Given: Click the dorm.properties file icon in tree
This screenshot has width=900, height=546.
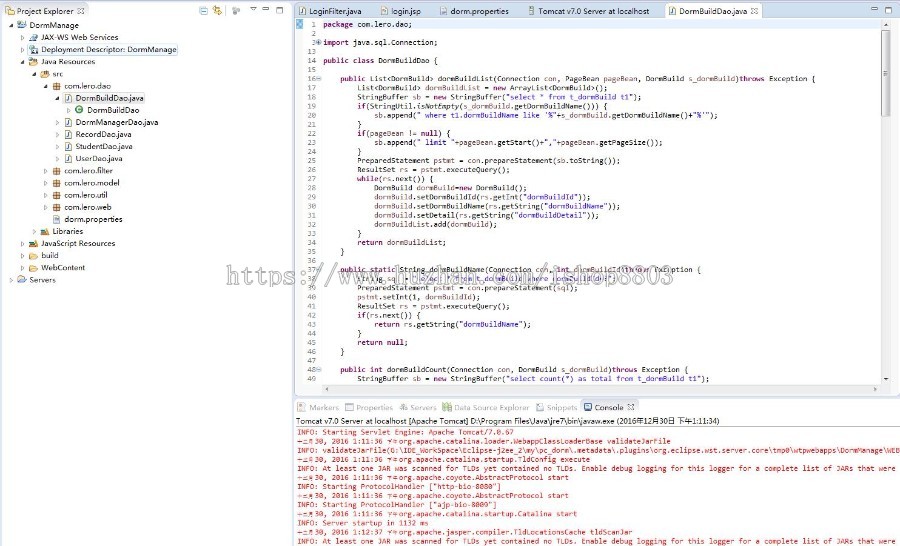Looking at the screenshot, I should 56,219.
